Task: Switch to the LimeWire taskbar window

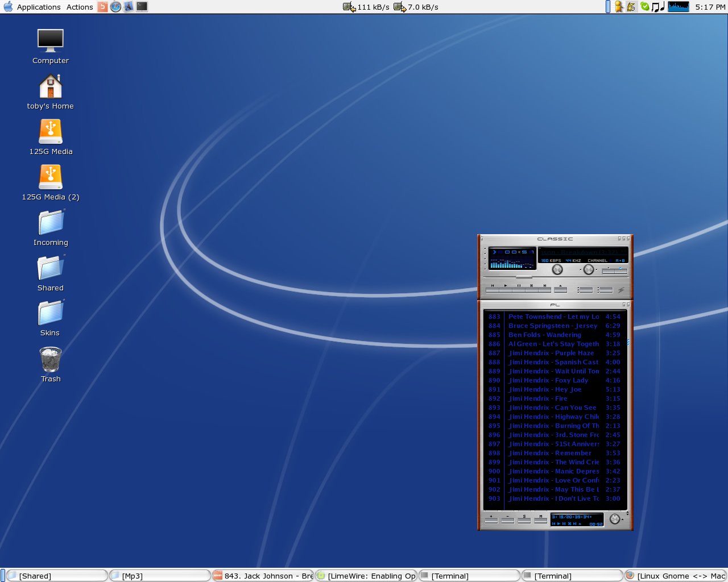Action: [366, 576]
